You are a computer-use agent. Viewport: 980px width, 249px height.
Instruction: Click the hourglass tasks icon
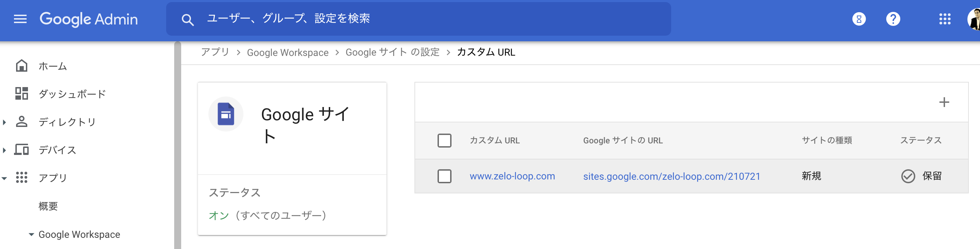coord(859,19)
